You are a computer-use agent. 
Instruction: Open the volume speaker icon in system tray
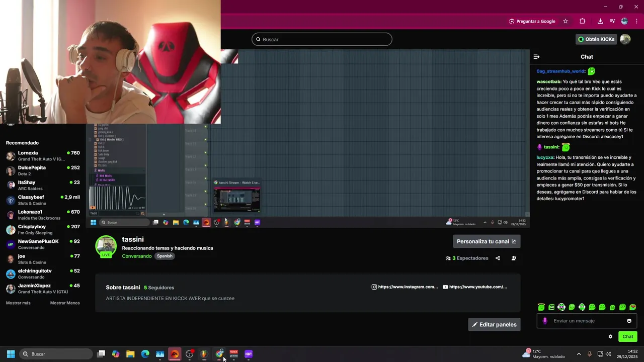[x=608, y=354]
